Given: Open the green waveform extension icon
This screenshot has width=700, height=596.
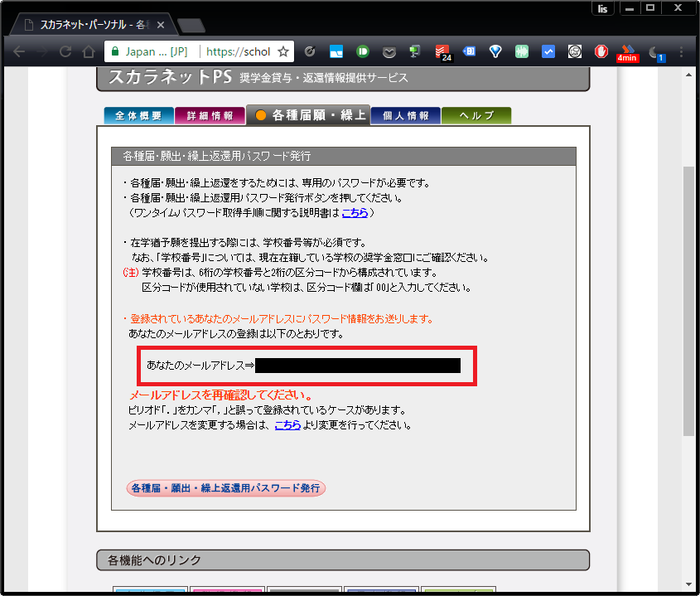Looking at the screenshot, I should click(x=521, y=52).
